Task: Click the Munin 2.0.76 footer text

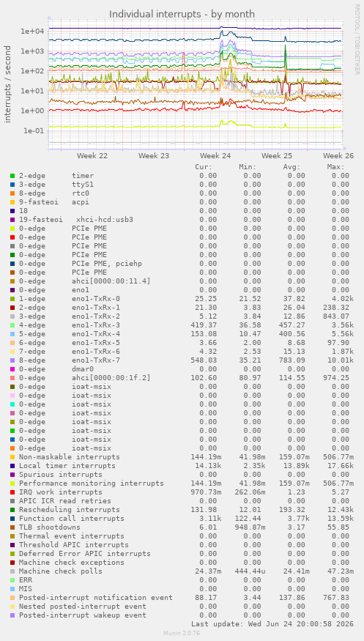Action: pos(182,633)
